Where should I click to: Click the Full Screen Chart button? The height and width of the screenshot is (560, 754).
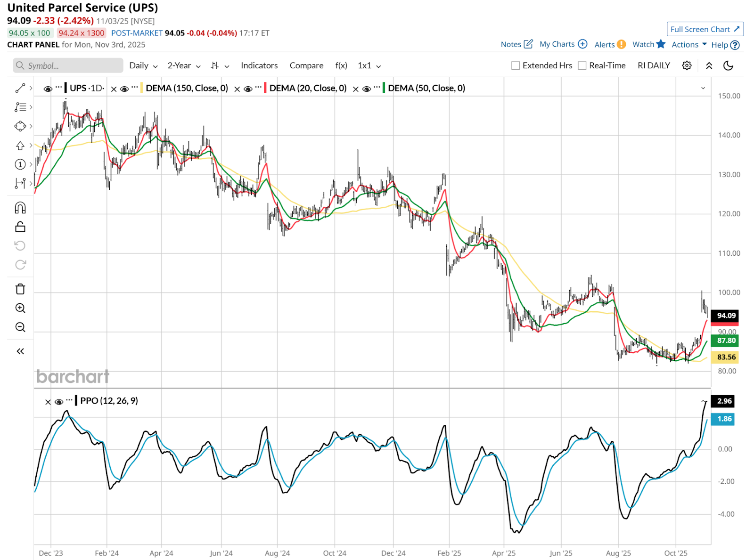coord(705,29)
